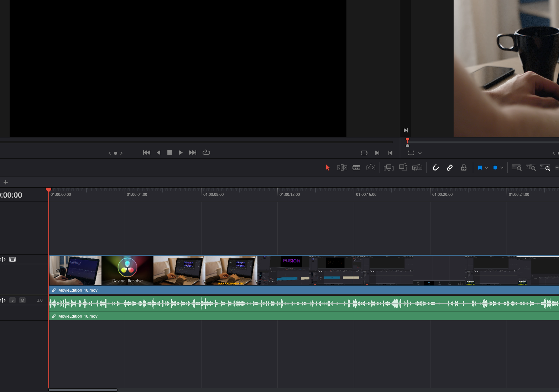Click the Zoom to Fit timeline icon
The height and width of the screenshot is (392, 559).
(x=516, y=168)
